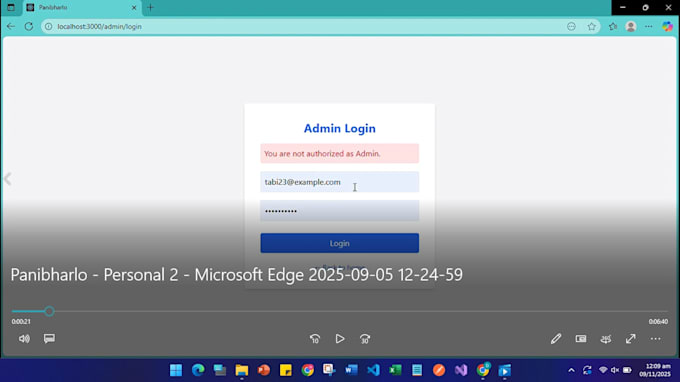Open Visual Studio Code from the taskbar
The height and width of the screenshot is (382, 680).
(373, 370)
